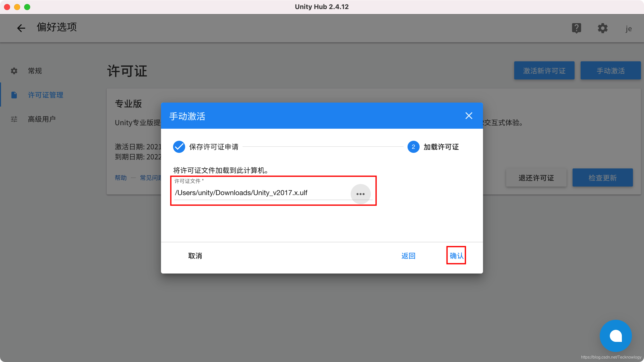The width and height of the screenshot is (644, 362).
Task: Click the 'je' account avatar
Action: [629, 29]
